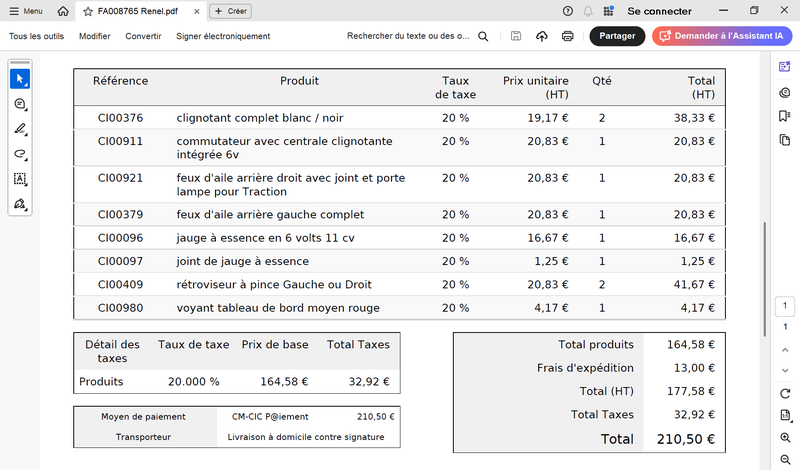The height and width of the screenshot is (470, 800).
Task: Print the document with printer icon
Action: pos(568,36)
